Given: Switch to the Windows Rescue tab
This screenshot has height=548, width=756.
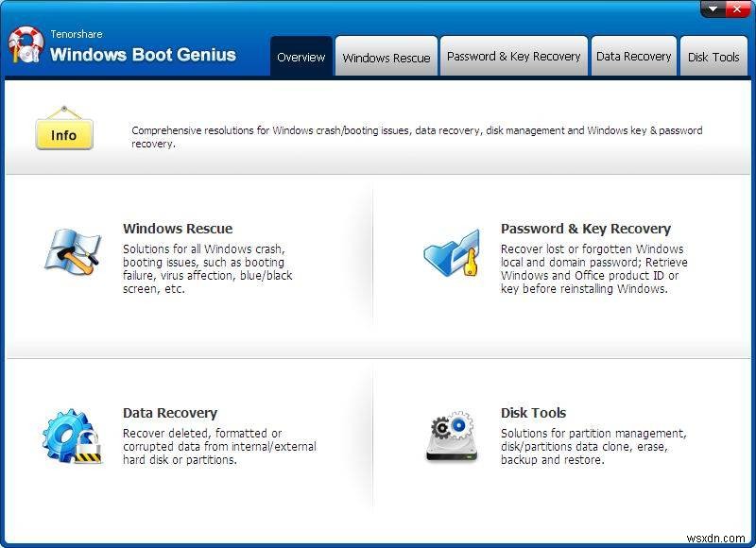Looking at the screenshot, I should (386, 57).
